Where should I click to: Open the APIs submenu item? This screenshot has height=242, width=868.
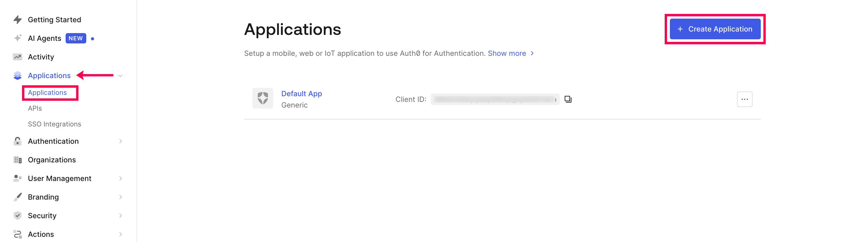pos(35,108)
